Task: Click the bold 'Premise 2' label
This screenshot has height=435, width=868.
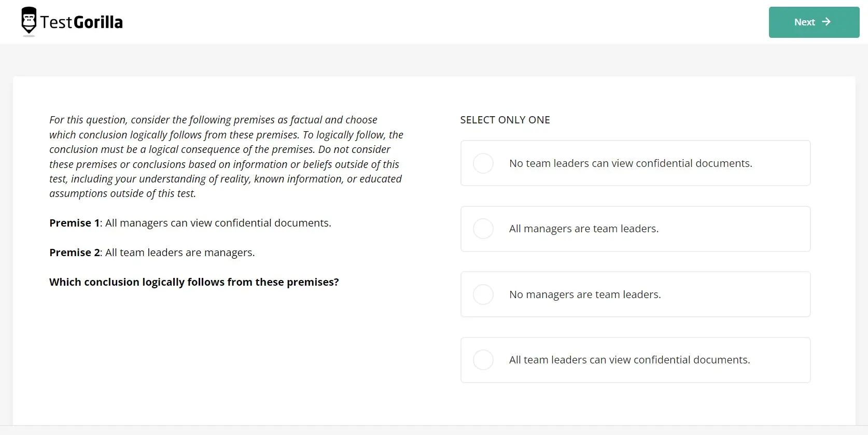Action: pos(74,252)
